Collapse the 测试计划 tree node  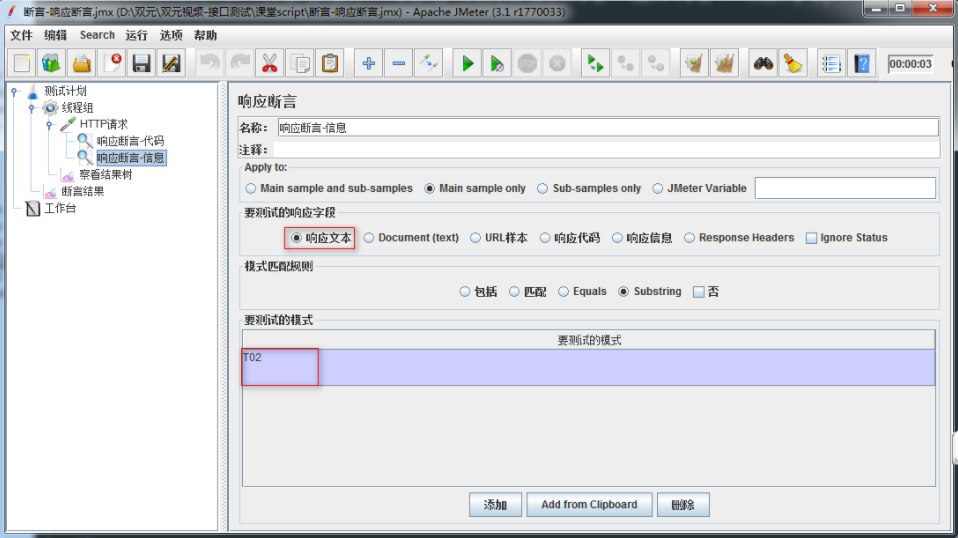point(15,92)
